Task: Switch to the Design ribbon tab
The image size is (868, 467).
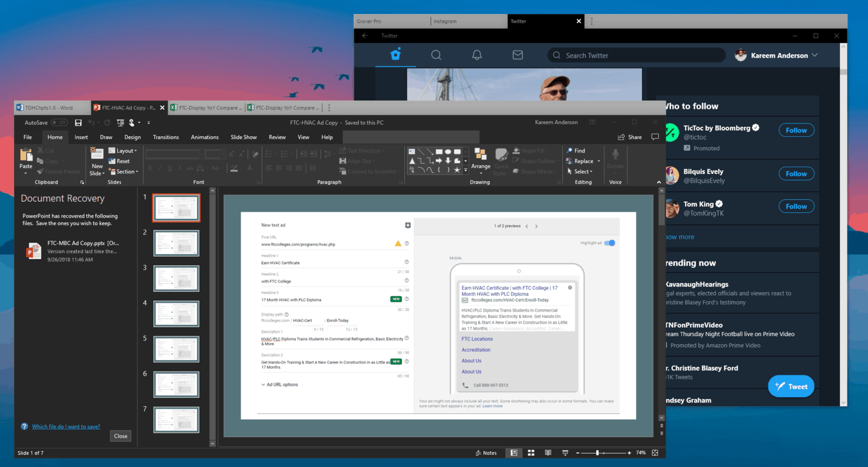Action: 133,137
